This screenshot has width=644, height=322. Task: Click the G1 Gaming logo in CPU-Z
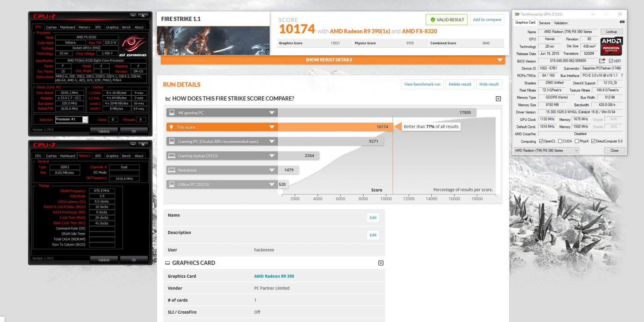point(133,46)
